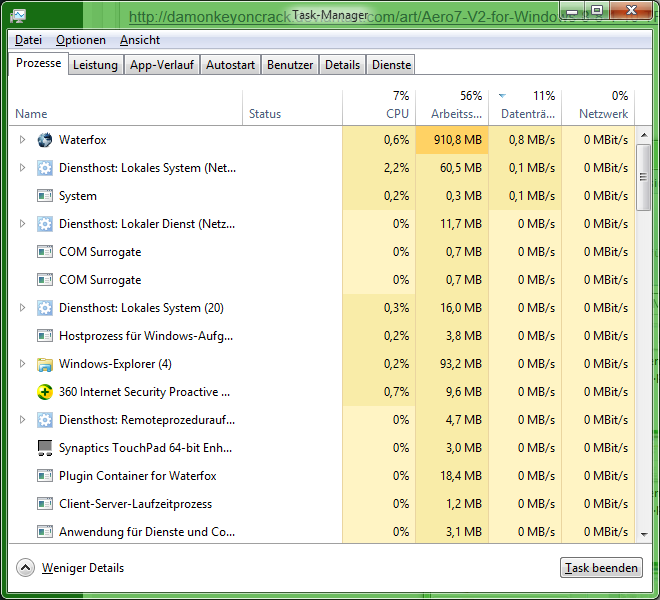Viewport: 660px width, 600px height.
Task: Select the Client-Server-Laufzeitprozess name
Action: point(135,504)
